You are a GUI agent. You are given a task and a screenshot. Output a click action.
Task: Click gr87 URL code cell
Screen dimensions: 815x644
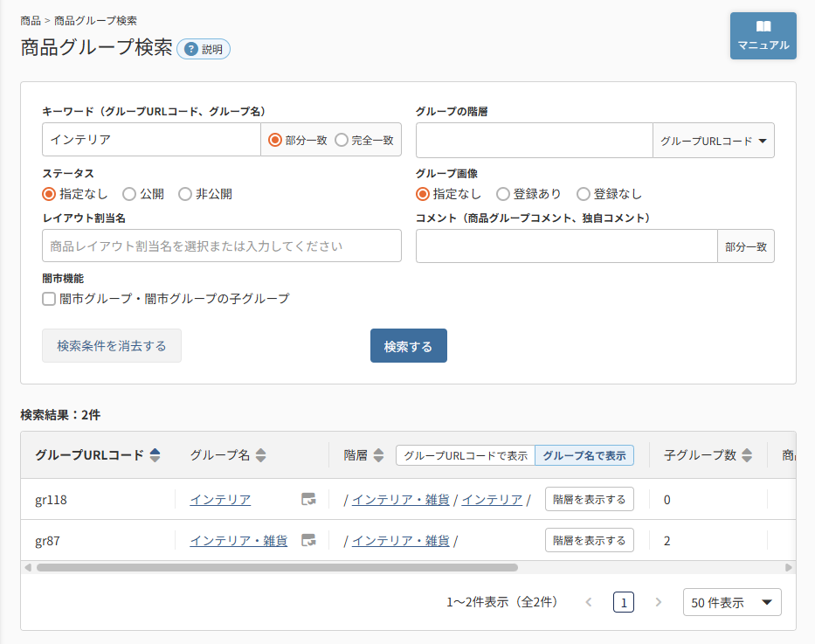pyautogui.click(x=47, y=541)
